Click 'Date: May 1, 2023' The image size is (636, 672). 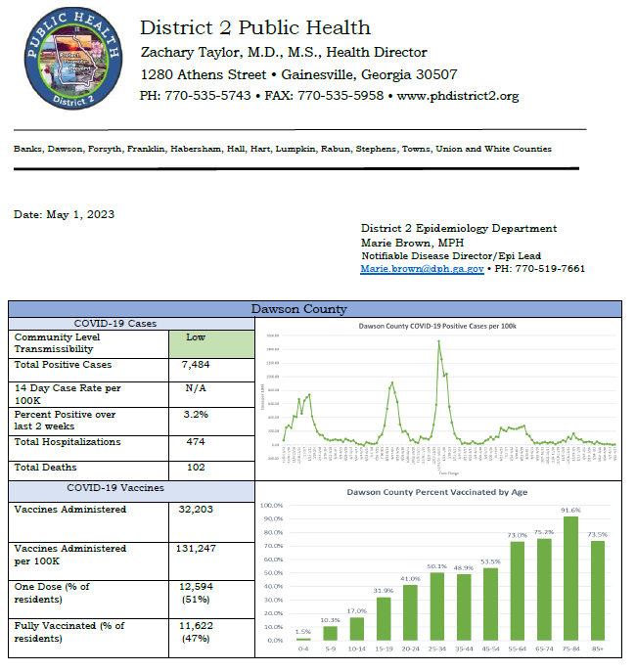coord(64,214)
